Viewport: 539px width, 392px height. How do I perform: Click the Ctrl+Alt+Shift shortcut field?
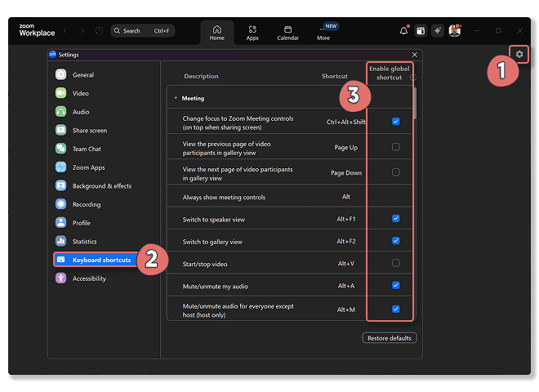tap(345, 122)
